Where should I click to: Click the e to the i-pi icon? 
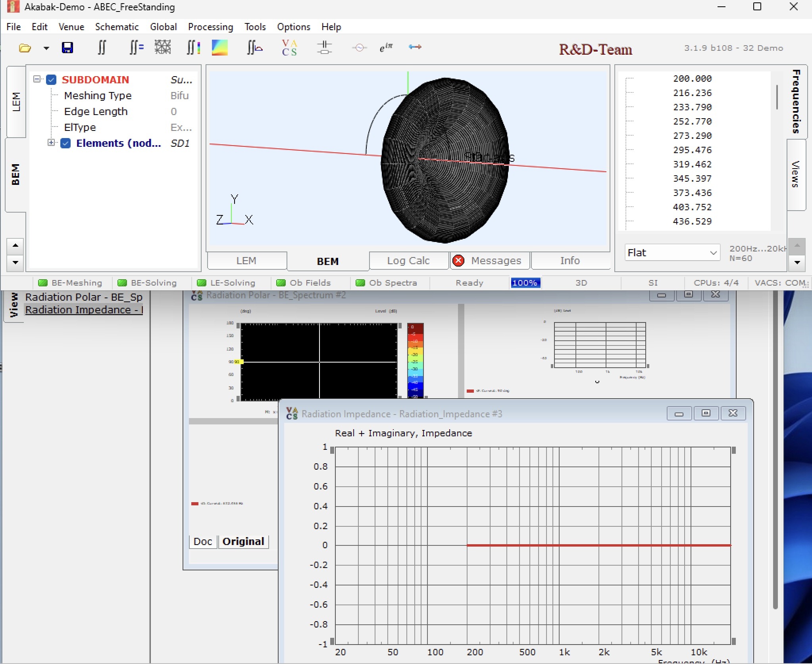tap(386, 48)
